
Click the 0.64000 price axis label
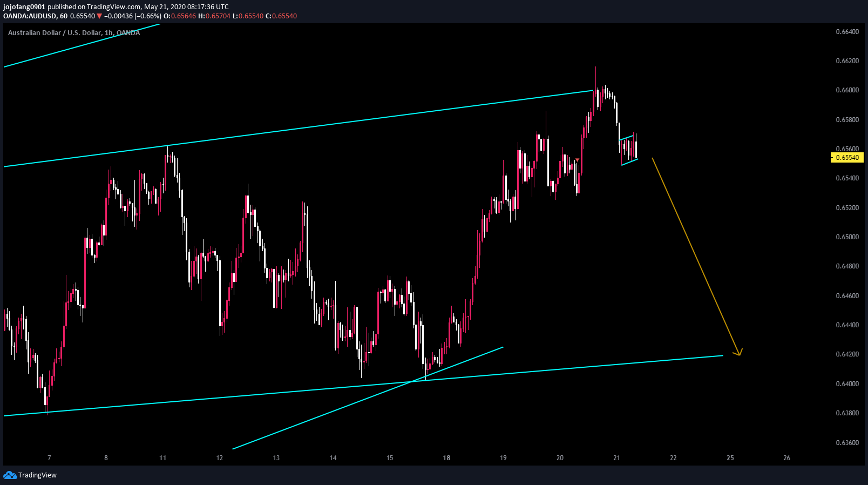(x=847, y=384)
